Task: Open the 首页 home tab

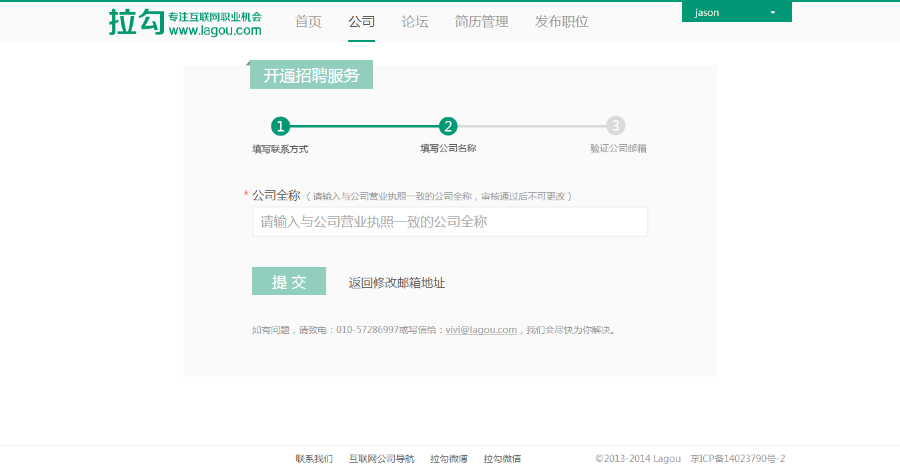Action: (x=308, y=22)
